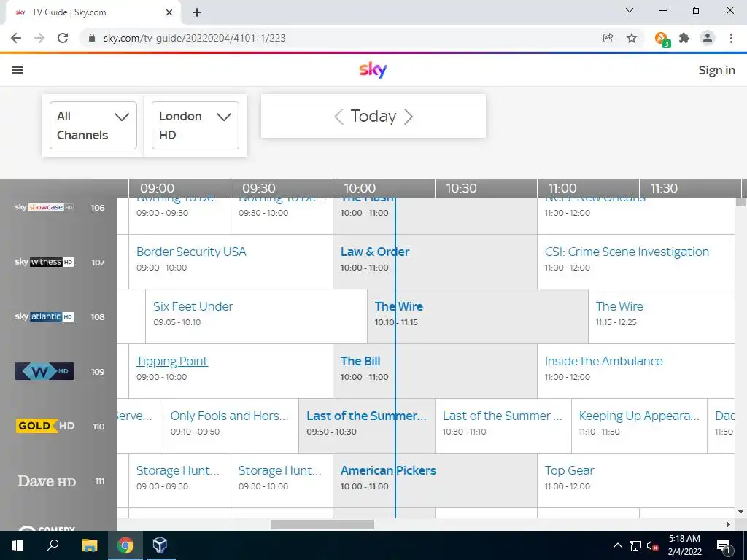Expand the All Channels dropdown
Screen dimensions: 747x560
(x=93, y=125)
